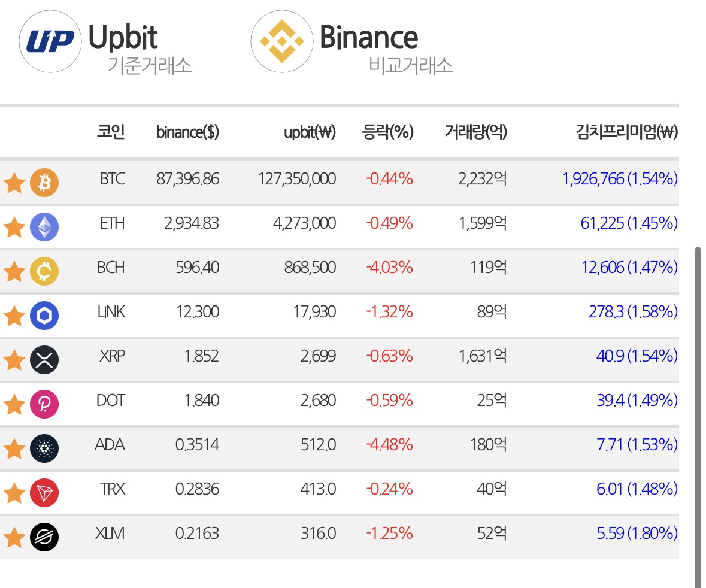This screenshot has height=588, width=706.
Task: Sort by the 등락(%) column header
Action: [x=388, y=132]
